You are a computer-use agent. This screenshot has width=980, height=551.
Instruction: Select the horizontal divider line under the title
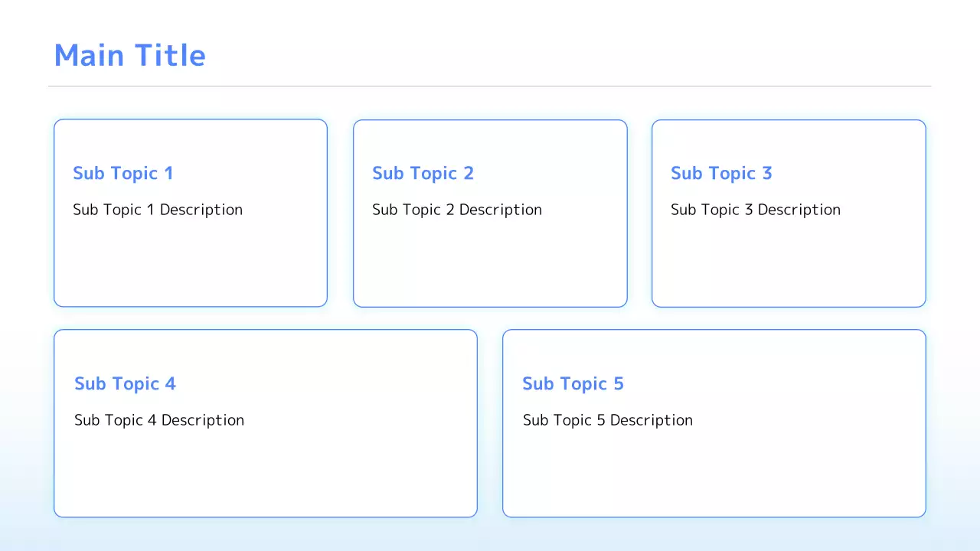click(490, 86)
